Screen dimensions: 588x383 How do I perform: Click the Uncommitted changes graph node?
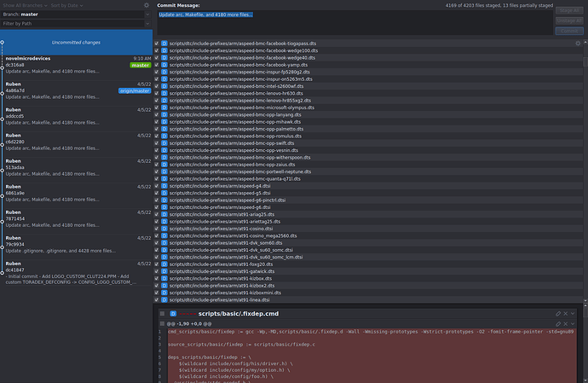(3, 43)
